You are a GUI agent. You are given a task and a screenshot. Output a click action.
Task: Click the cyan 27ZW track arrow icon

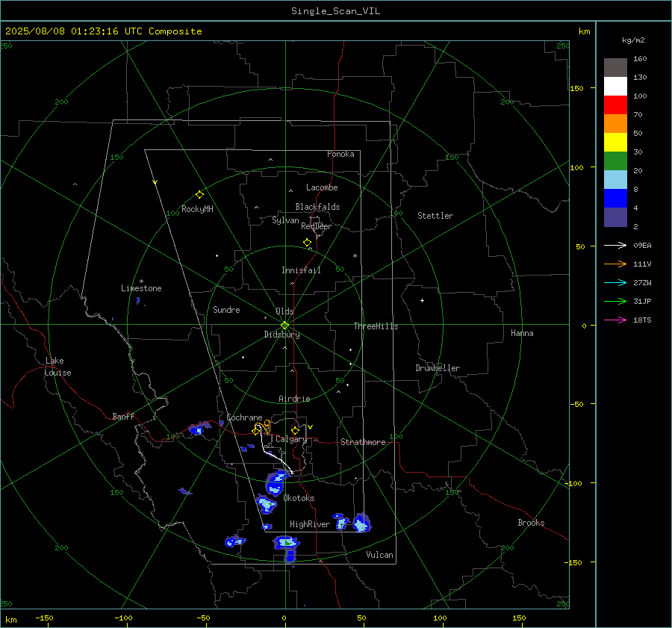(x=615, y=282)
